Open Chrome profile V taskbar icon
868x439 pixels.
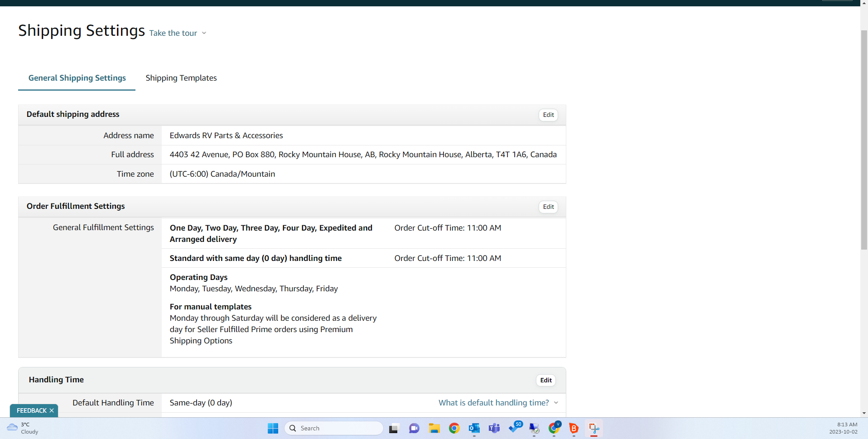[x=555, y=427]
